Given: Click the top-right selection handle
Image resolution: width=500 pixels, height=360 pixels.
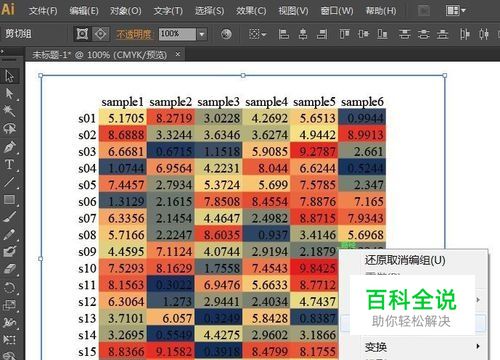Looking at the screenshot, I should (444, 76).
